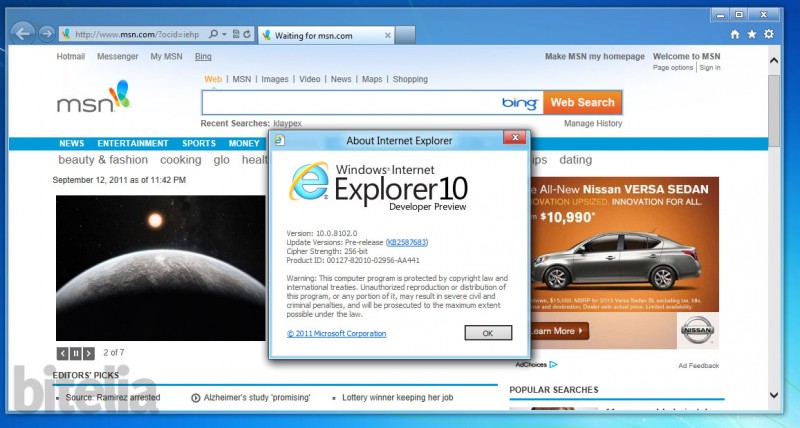Screen dimensions: 800x428
Task: Open the 'cooking' sub-category
Action: pos(181,160)
